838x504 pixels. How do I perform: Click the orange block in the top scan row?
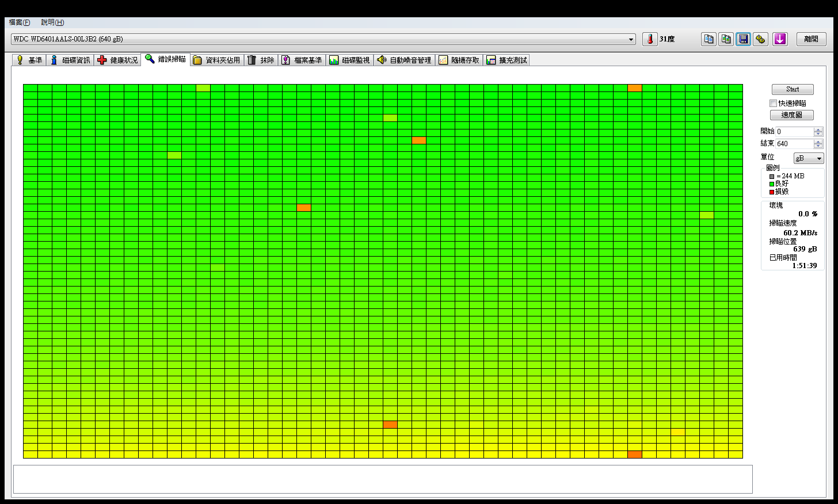(x=635, y=88)
